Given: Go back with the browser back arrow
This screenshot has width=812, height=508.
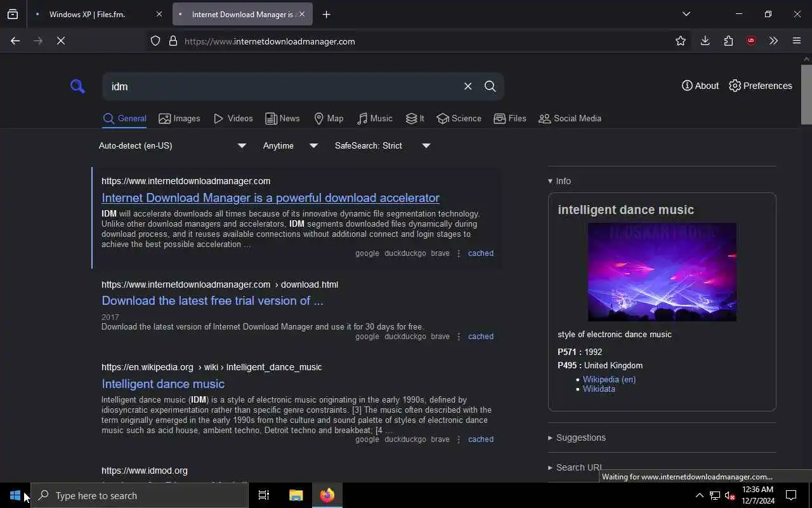Looking at the screenshot, I should [15, 41].
